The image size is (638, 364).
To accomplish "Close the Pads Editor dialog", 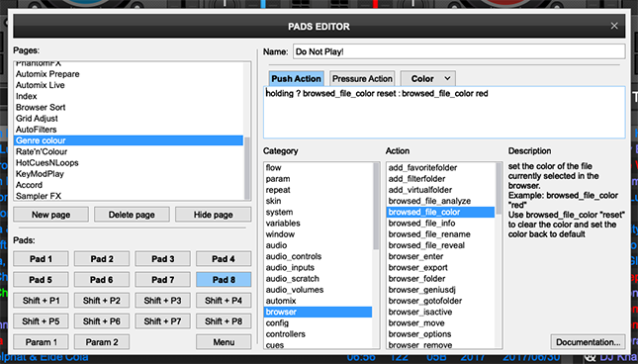I will [x=614, y=26].
